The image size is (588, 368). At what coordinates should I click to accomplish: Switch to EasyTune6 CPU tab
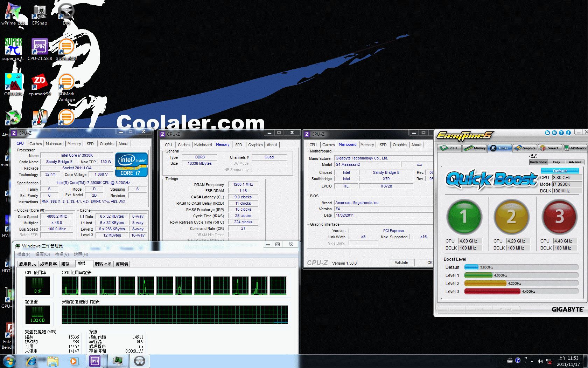[449, 148]
